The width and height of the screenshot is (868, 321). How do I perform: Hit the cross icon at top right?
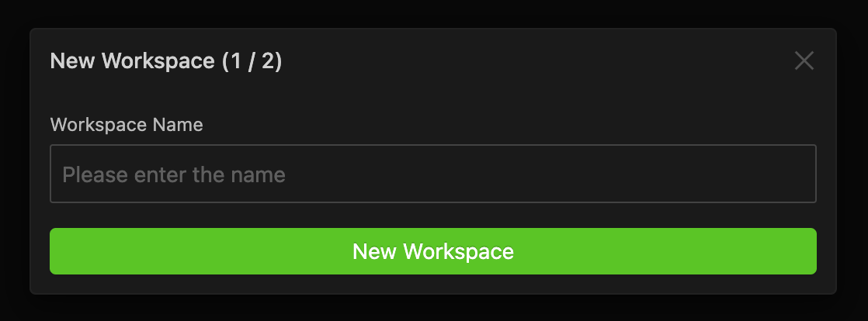tap(804, 60)
